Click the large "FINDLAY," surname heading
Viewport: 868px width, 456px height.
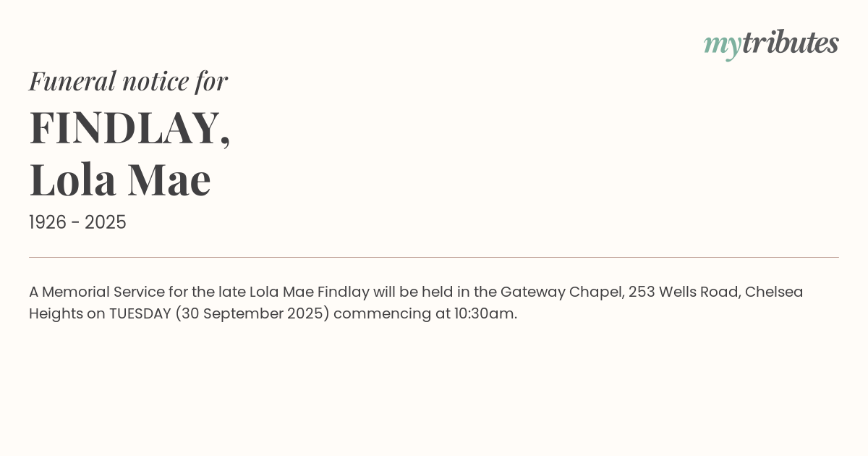[x=129, y=127]
